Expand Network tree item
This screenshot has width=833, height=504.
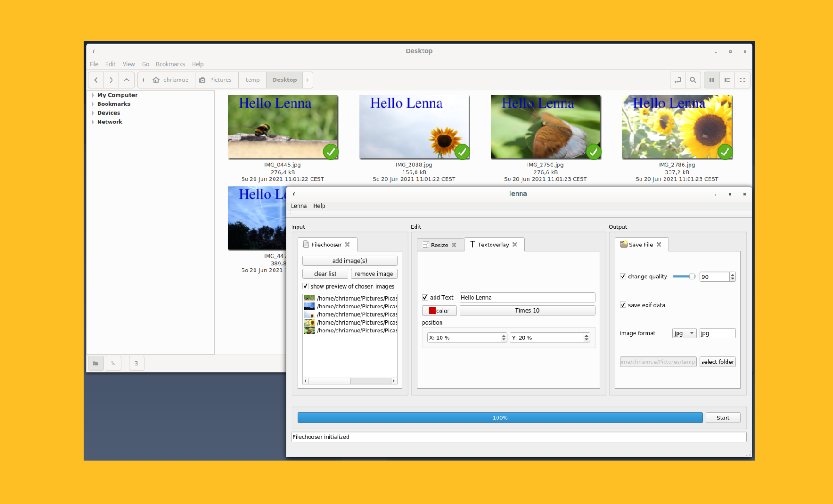pyautogui.click(x=93, y=122)
